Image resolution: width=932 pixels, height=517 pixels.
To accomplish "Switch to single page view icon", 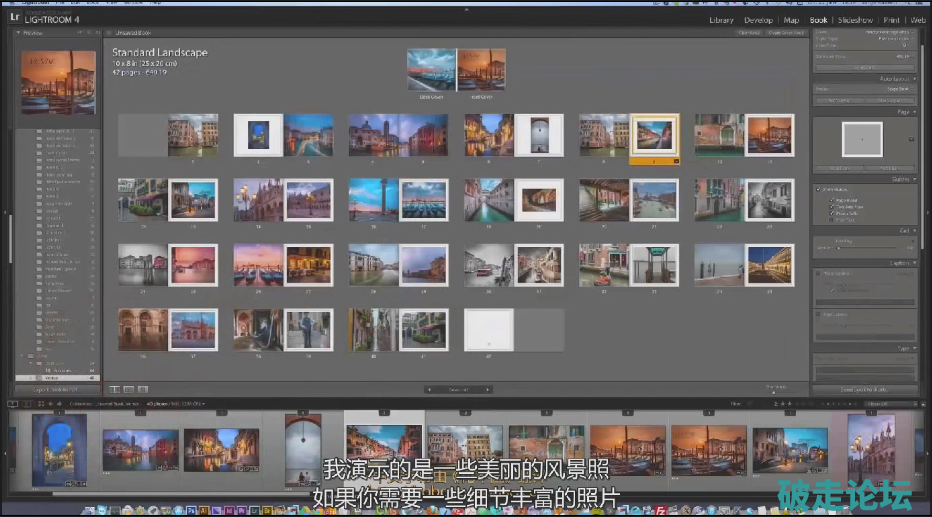I will (143, 388).
